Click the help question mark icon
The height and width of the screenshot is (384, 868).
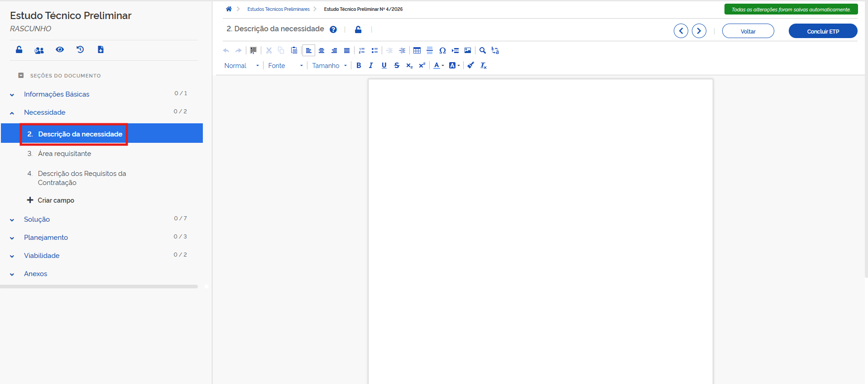pyautogui.click(x=333, y=29)
